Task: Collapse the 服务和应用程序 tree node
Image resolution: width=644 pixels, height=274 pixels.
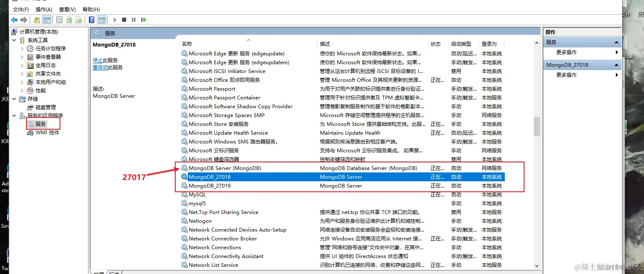Action: 14,116
